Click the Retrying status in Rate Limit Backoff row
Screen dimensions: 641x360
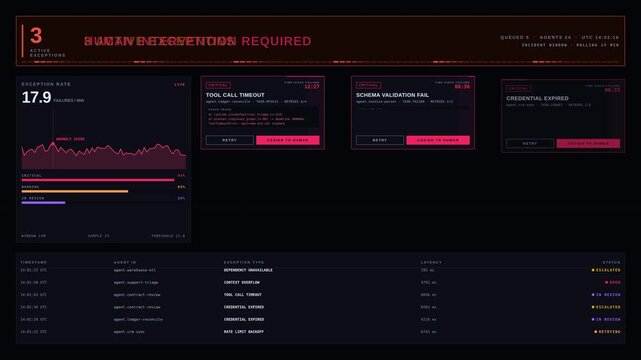607,332
